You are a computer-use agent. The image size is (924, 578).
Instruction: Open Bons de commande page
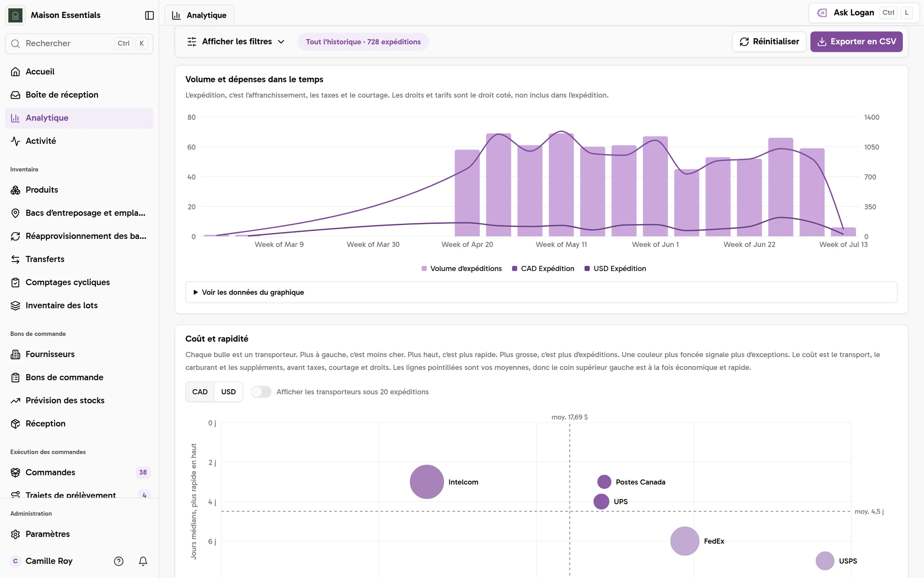coord(79,378)
